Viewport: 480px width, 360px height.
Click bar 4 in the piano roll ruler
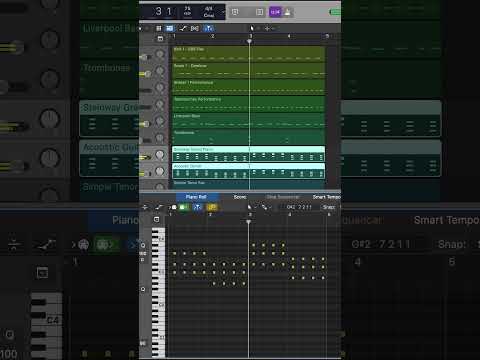(x=289, y=214)
